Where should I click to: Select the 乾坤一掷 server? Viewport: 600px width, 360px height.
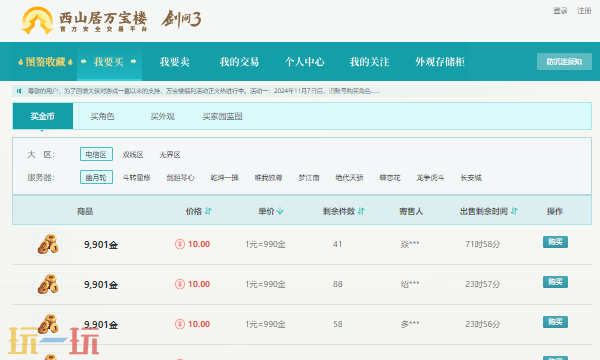tap(225, 178)
